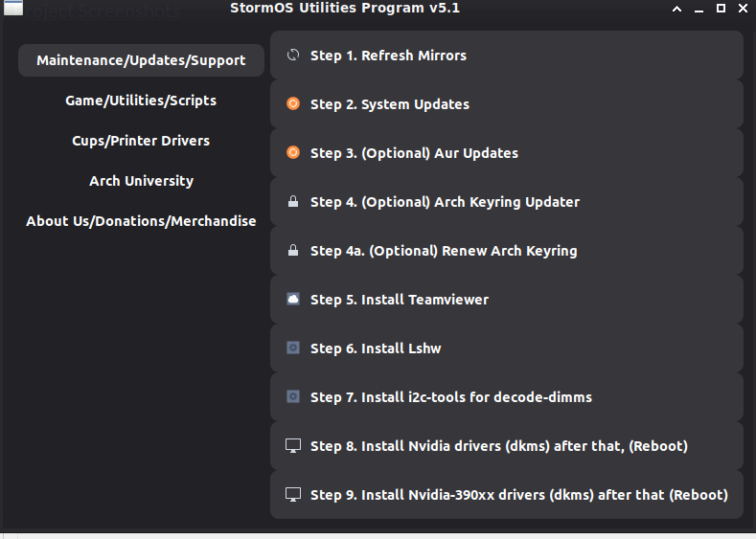This screenshot has width=756, height=539.
Task: Open the window menu arrow in title bar
Action: click(676, 9)
